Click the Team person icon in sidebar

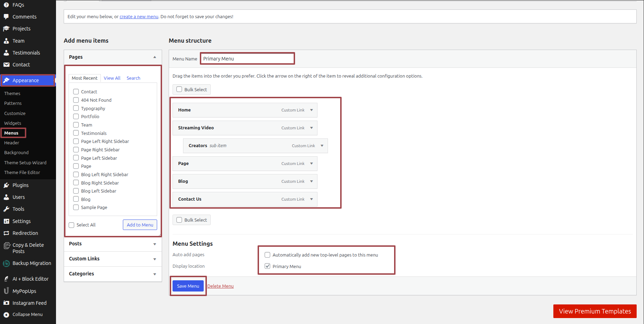(x=6, y=41)
